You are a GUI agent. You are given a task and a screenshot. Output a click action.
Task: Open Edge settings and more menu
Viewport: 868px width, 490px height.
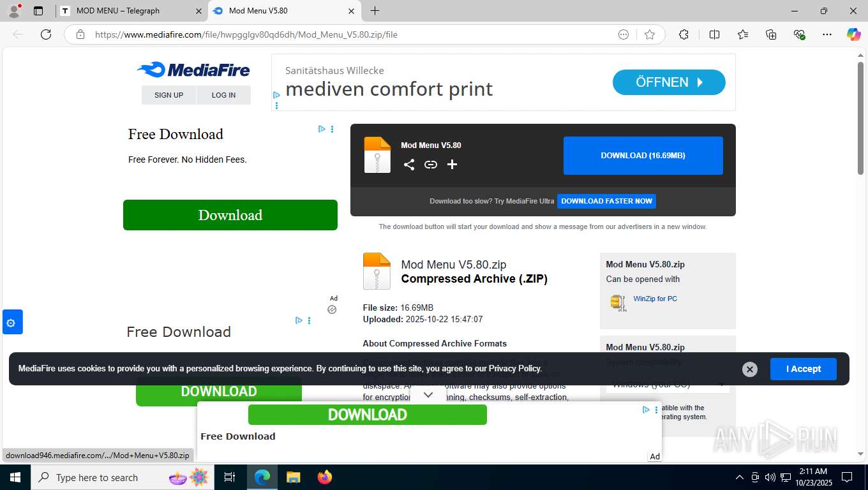click(x=827, y=34)
